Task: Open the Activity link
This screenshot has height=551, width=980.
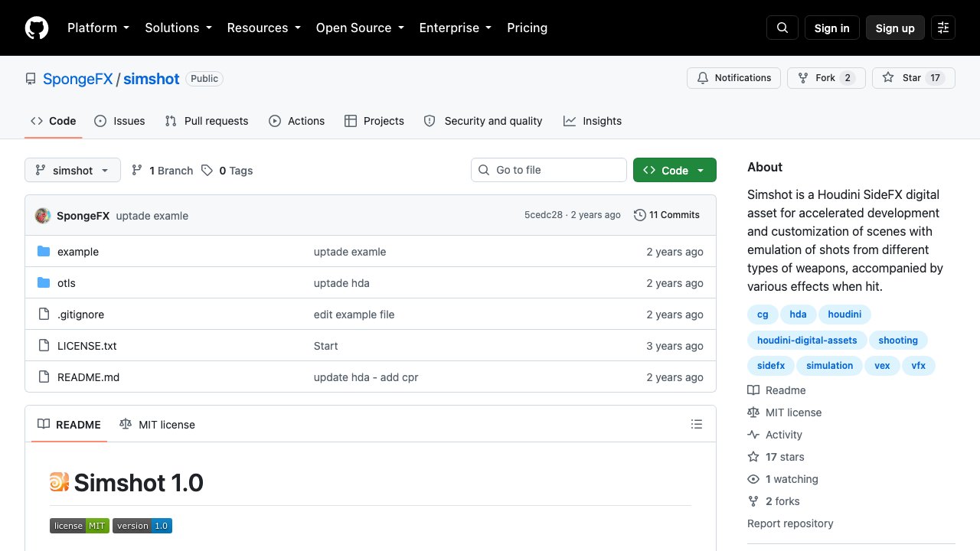Action: [775, 435]
